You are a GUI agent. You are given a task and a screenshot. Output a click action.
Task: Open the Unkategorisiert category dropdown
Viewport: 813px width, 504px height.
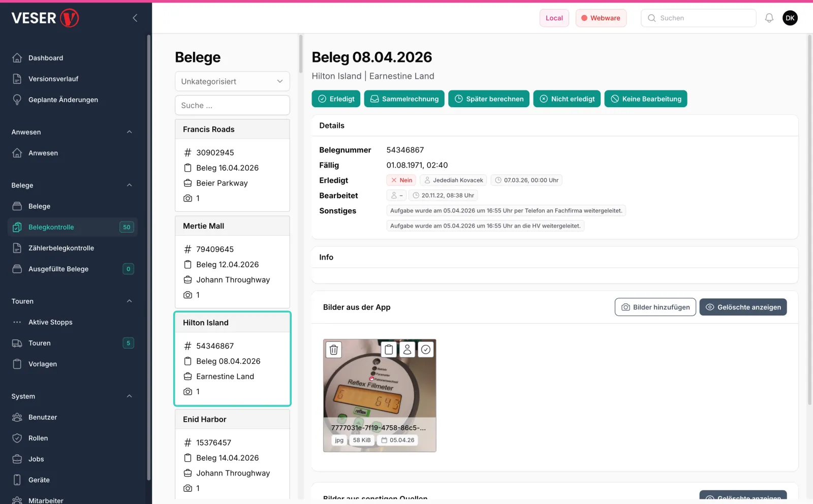(232, 81)
